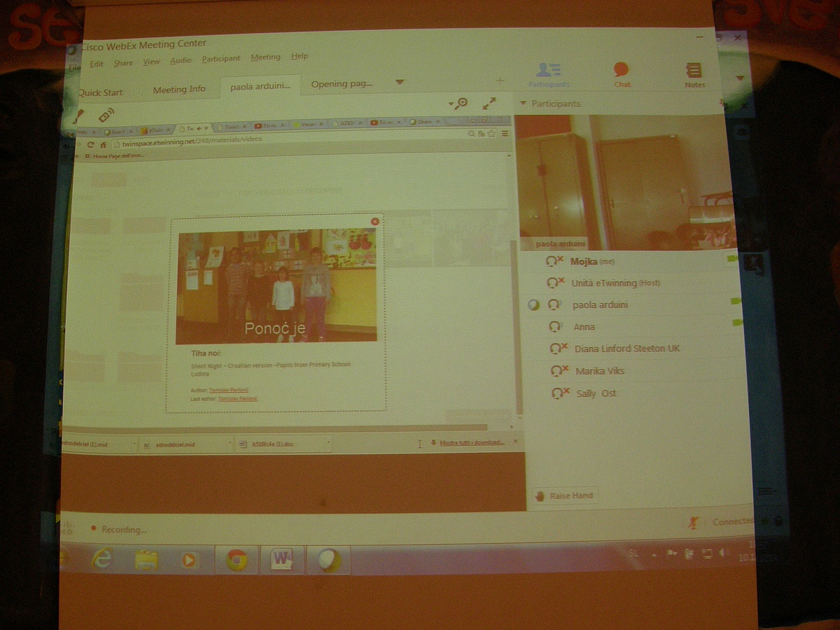Select participant Unità eTwinning (Host)
The width and height of the screenshot is (840, 630).
coord(616,283)
